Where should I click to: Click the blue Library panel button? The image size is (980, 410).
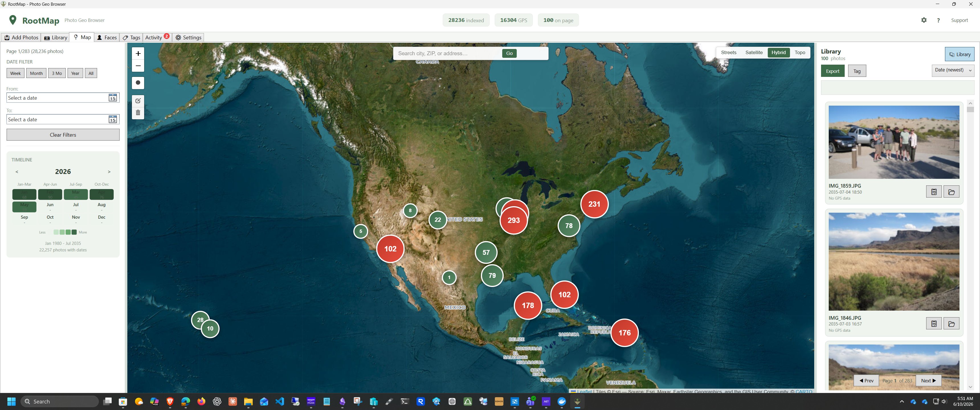pyautogui.click(x=959, y=54)
